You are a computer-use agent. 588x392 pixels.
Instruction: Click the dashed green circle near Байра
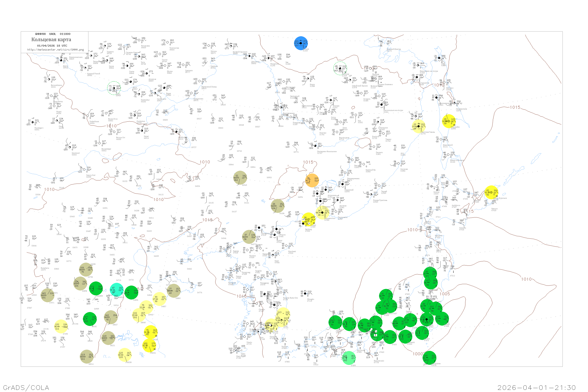coord(114,88)
